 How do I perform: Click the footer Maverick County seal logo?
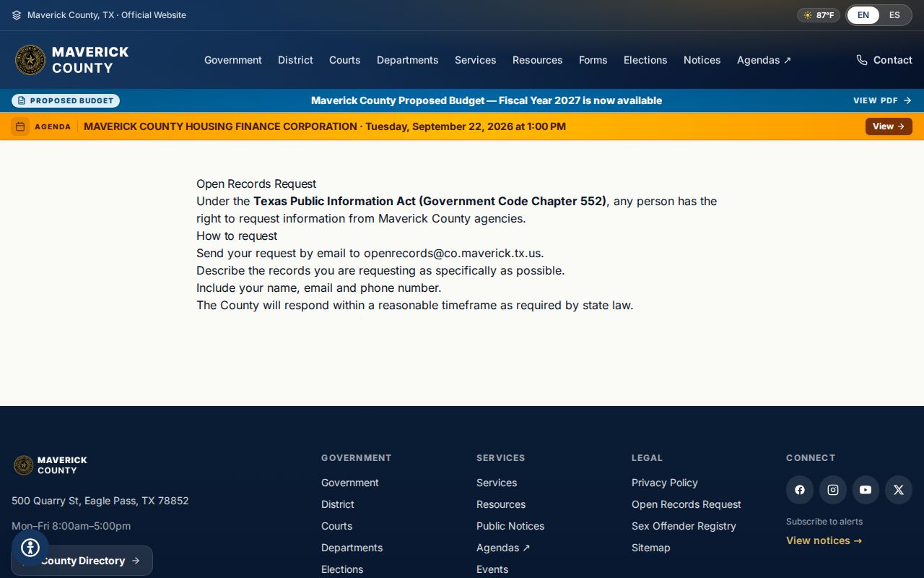tap(24, 465)
